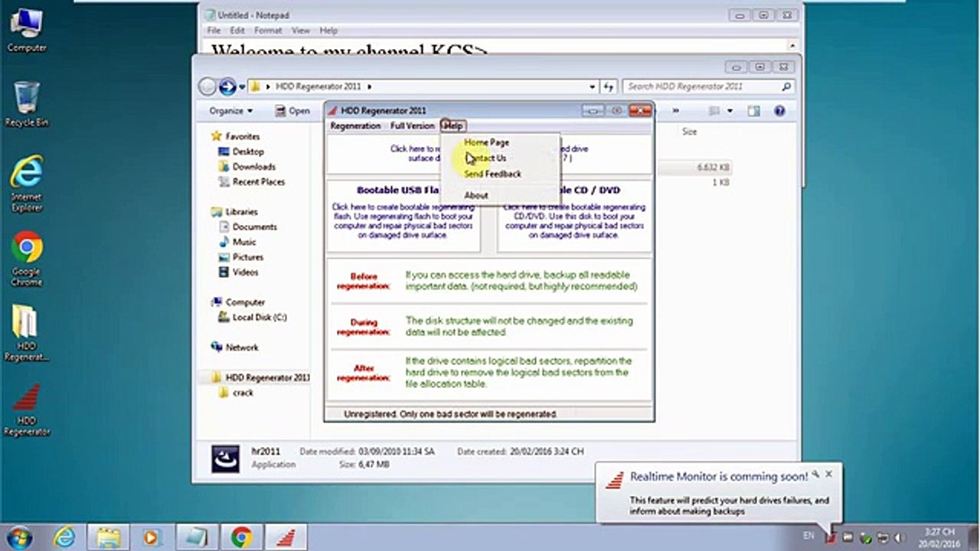This screenshot has height=551, width=980.
Task: Switch to Notepad on the taskbar
Action: tap(197, 536)
